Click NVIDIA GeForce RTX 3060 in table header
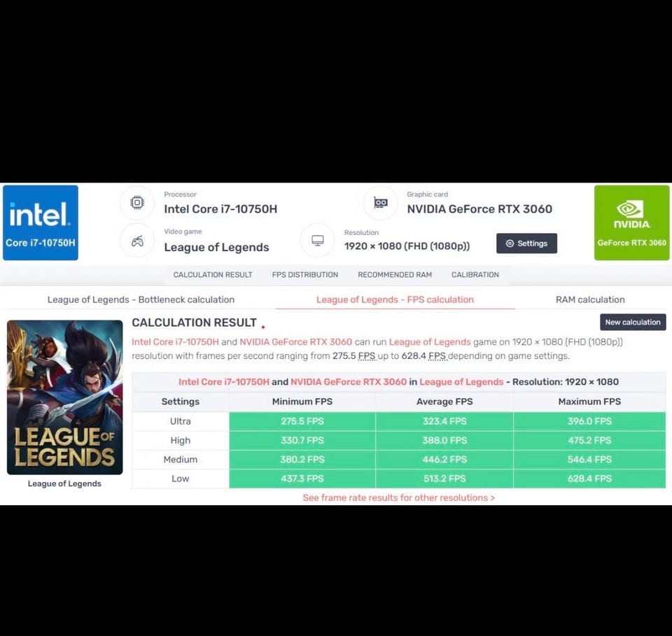Screen dimensions: 672x636 (x=349, y=381)
